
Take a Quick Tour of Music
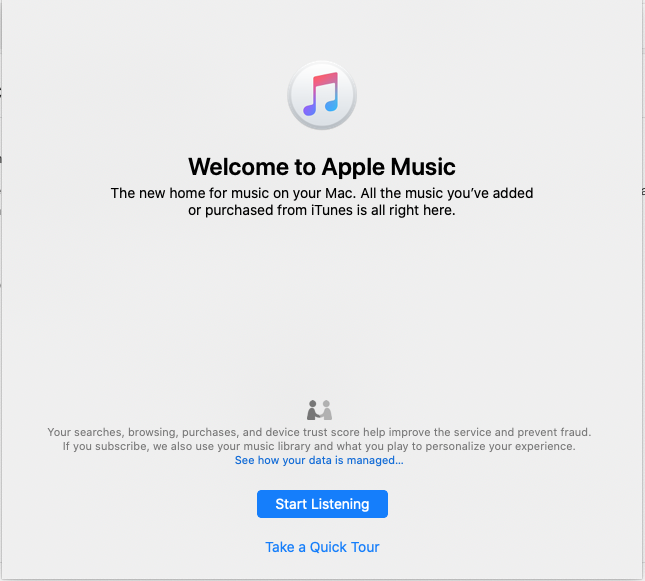click(322, 547)
